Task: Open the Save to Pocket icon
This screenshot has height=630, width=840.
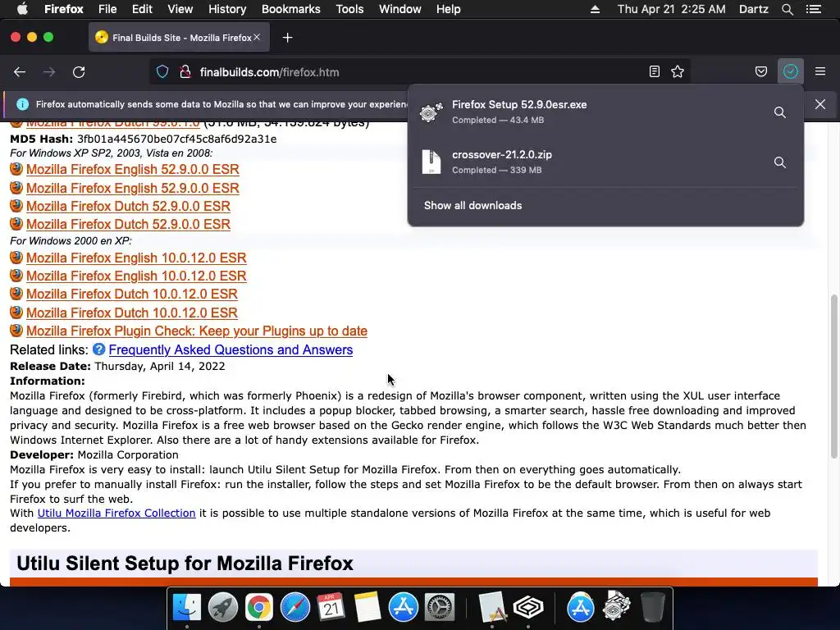Action: 761,72
